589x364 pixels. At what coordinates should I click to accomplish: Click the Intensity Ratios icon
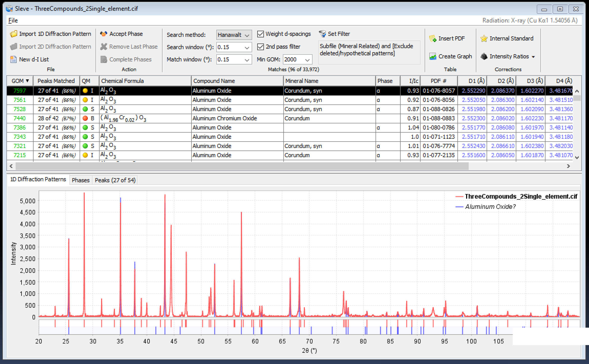[484, 56]
